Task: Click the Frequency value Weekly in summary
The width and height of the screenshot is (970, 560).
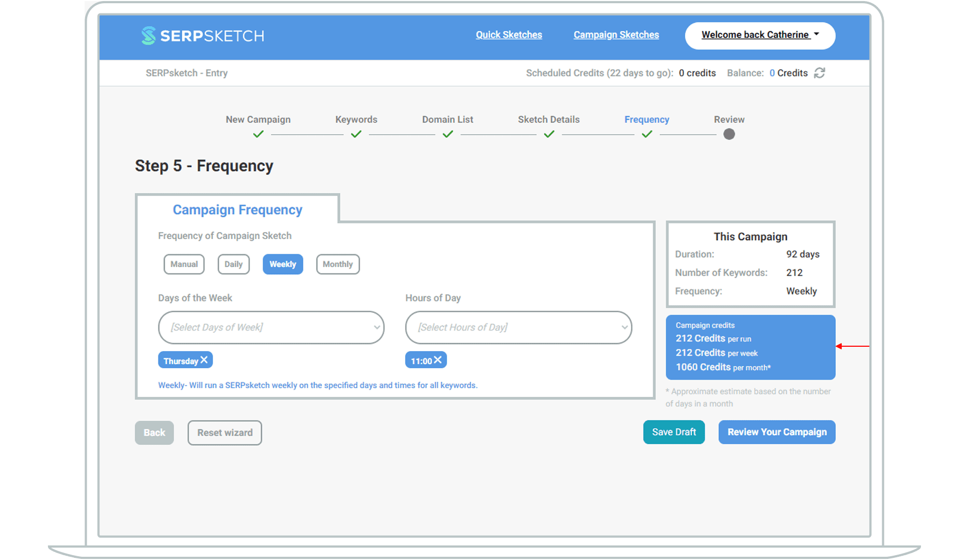Action: click(801, 291)
